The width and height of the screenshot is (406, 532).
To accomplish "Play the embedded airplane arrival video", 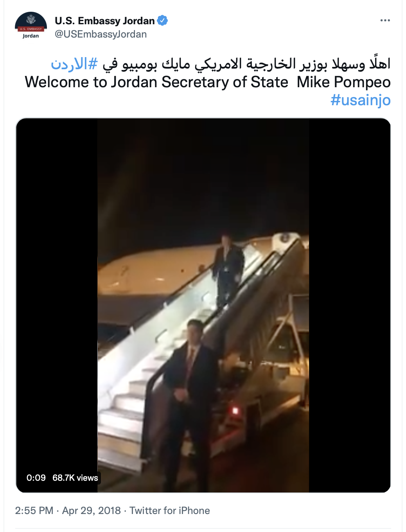I will (203, 305).
